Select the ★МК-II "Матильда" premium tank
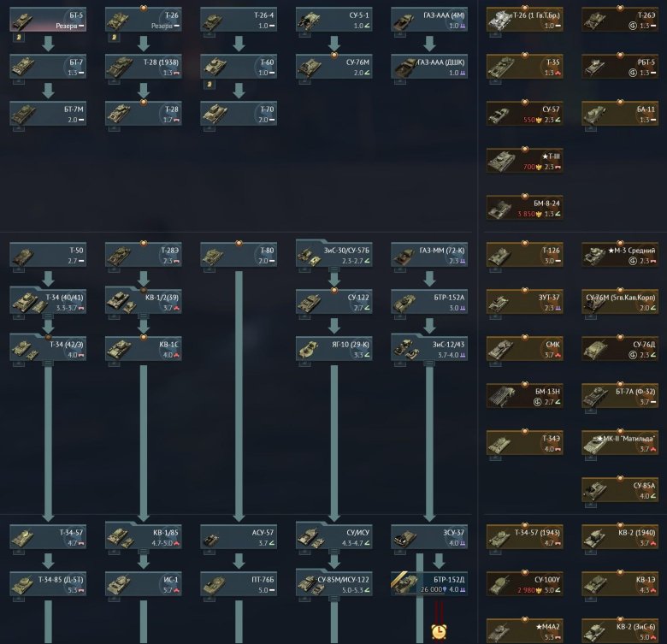 619,442
